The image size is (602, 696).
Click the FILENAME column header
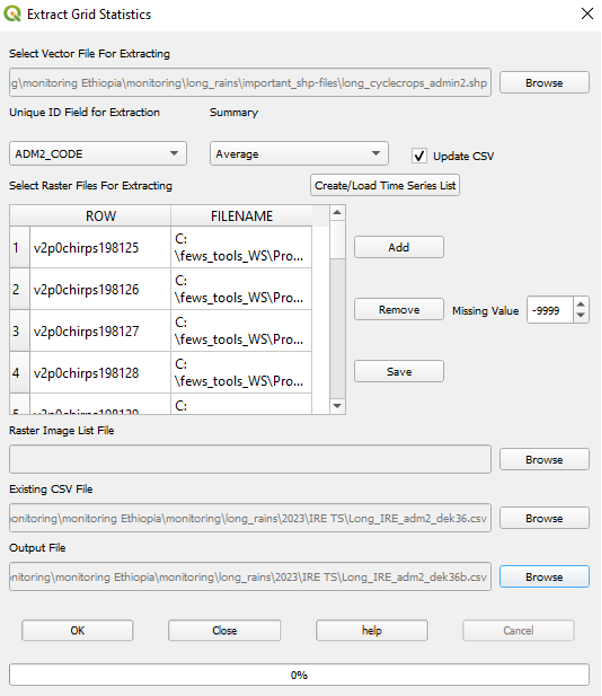pyautogui.click(x=241, y=216)
